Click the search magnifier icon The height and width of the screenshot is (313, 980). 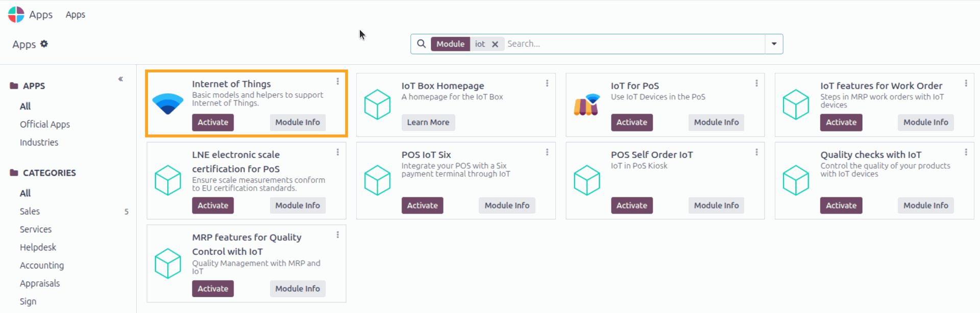point(421,44)
